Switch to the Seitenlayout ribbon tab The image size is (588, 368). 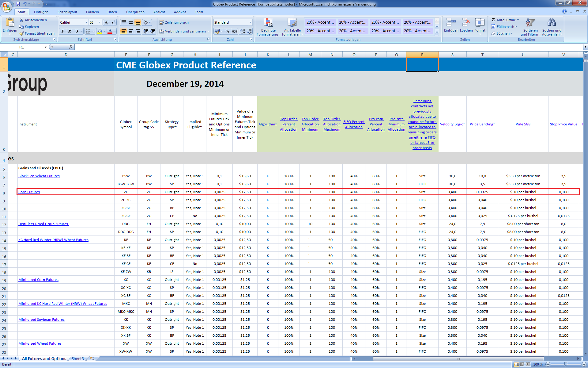click(x=67, y=12)
